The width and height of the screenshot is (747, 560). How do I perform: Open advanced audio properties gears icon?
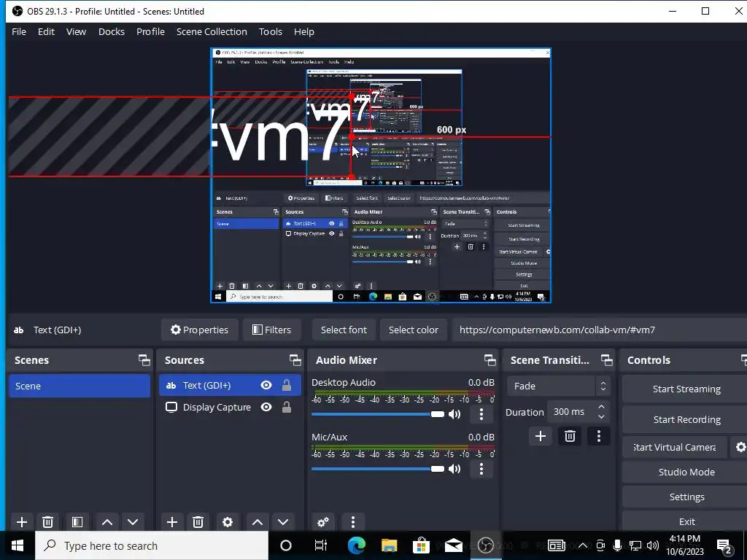(323, 522)
